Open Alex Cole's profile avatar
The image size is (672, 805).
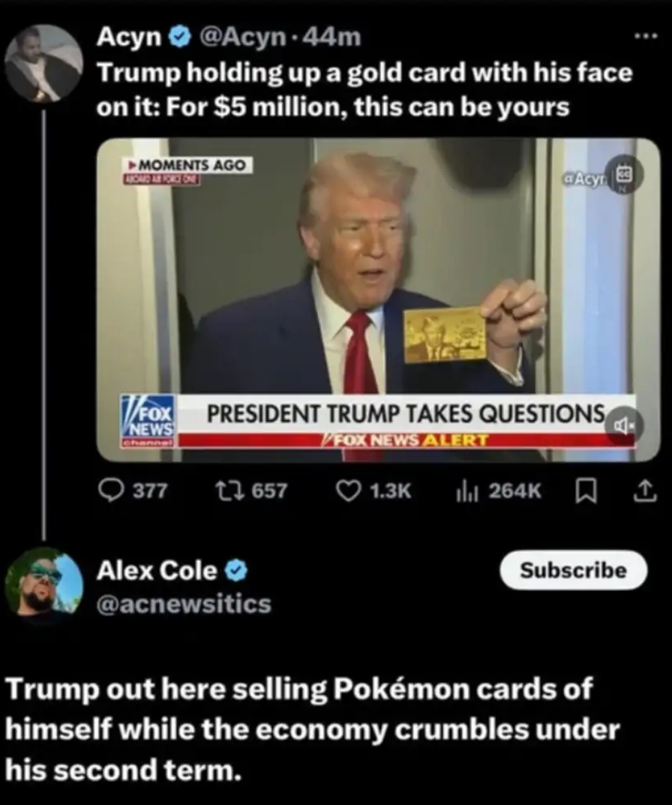click(43, 586)
